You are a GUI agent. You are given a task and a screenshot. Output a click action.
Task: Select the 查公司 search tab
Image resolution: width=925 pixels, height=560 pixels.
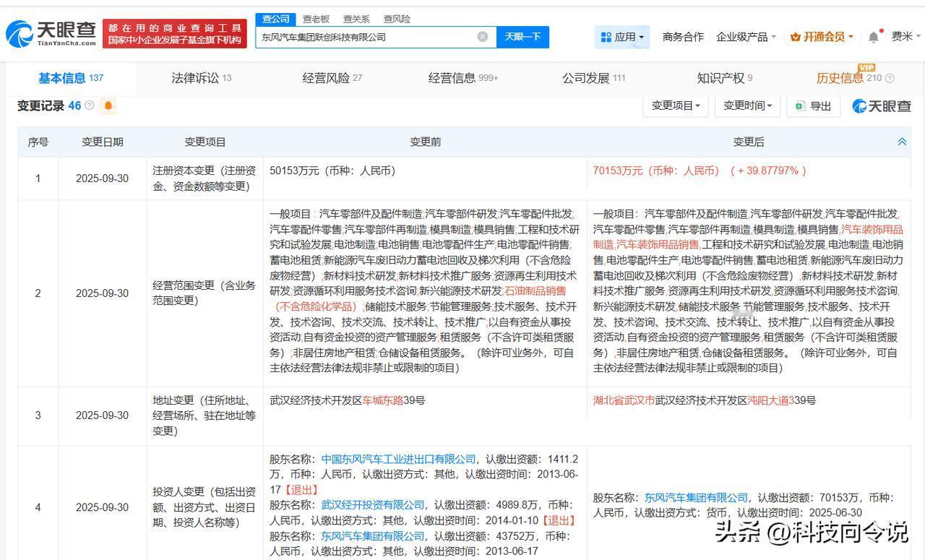tap(275, 19)
